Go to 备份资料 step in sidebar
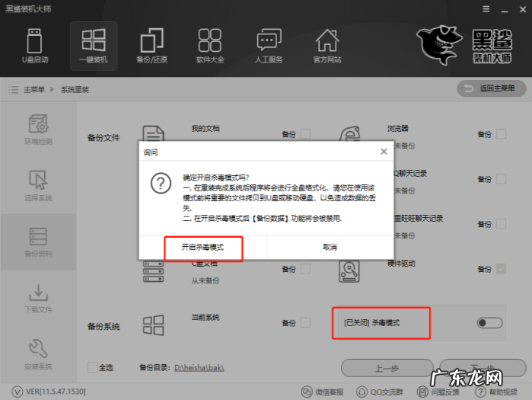532x400 pixels. 38,242
